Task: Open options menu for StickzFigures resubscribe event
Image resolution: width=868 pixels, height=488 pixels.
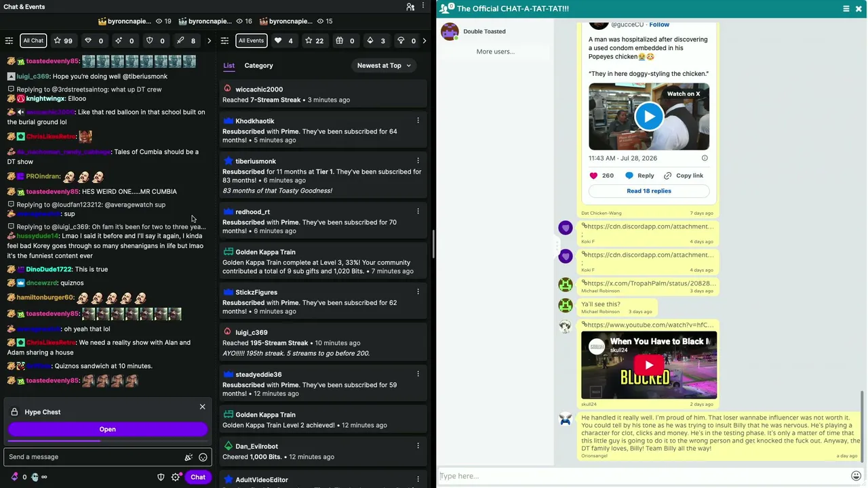Action: (x=418, y=291)
